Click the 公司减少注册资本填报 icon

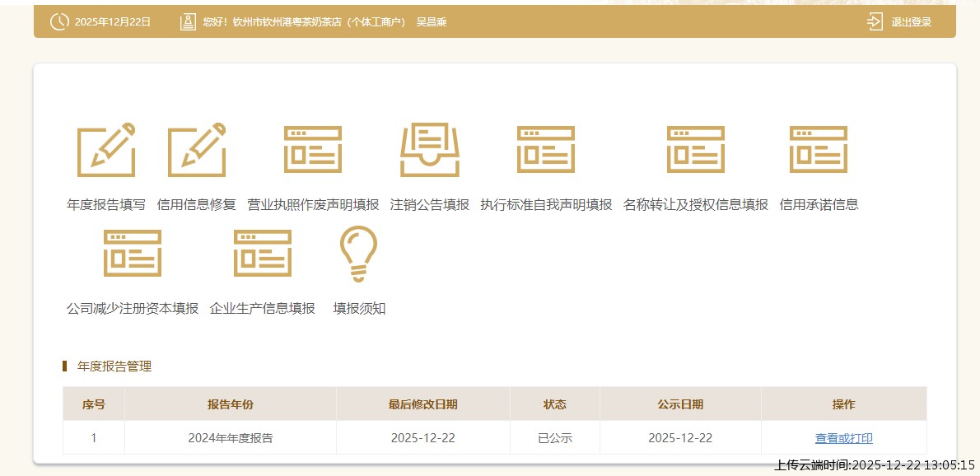pos(133,254)
